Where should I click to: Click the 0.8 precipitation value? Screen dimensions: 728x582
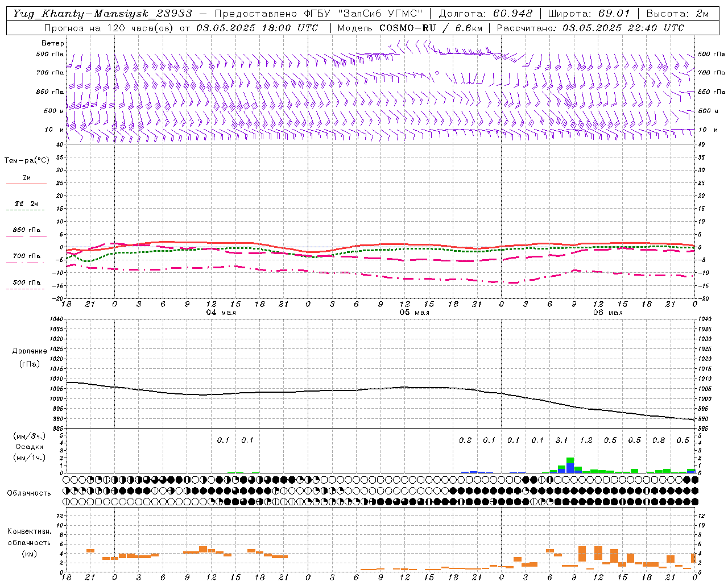click(x=659, y=440)
